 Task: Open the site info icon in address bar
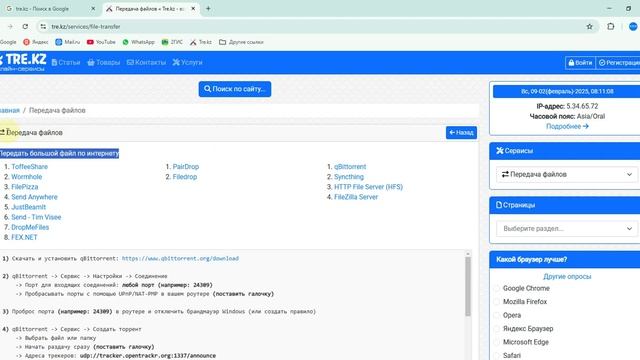43,27
